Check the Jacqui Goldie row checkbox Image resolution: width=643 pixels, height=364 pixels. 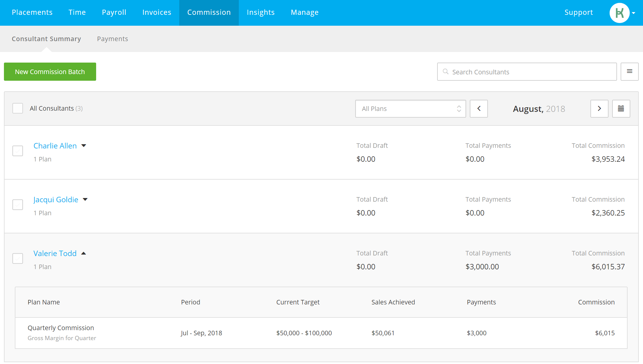[18, 205]
